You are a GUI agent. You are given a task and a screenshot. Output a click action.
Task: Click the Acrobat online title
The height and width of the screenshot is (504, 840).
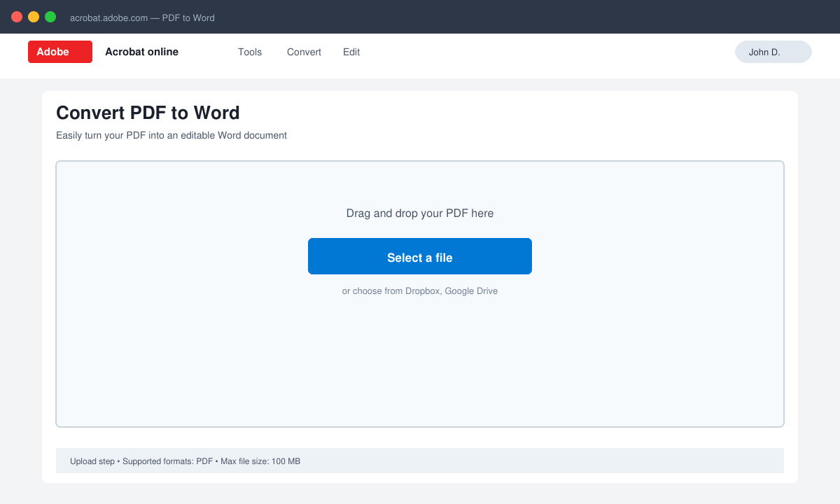pyautogui.click(x=141, y=52)
